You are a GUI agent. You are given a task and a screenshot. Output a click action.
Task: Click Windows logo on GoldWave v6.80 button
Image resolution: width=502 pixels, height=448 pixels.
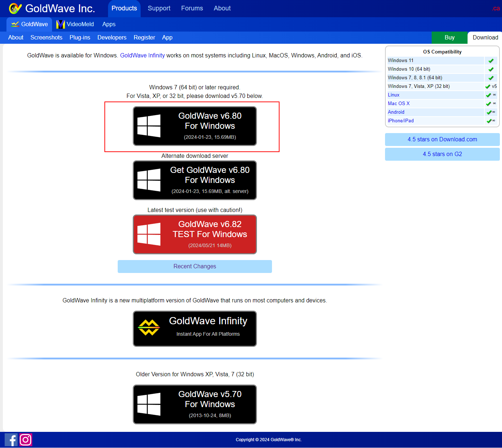coord(149,126)
